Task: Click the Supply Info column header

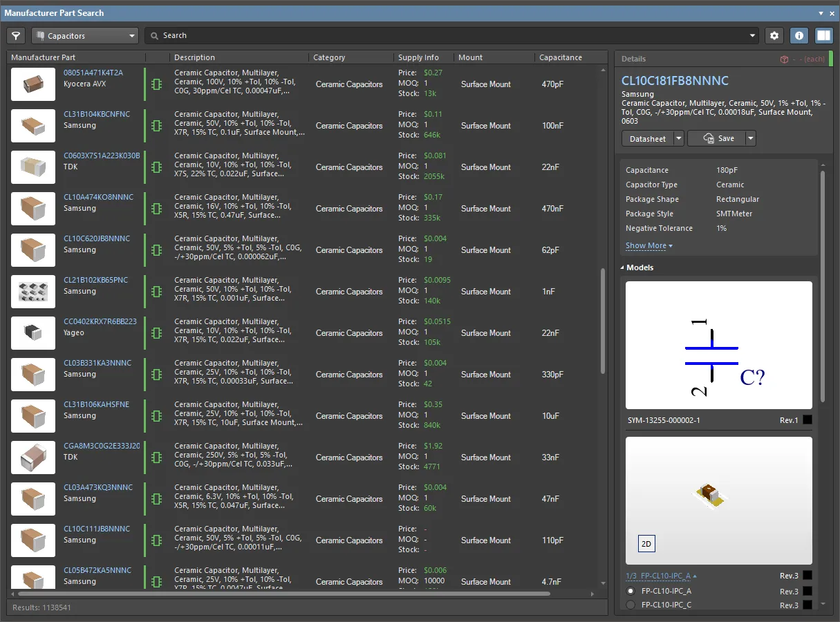Action: [x=418, y=57]
